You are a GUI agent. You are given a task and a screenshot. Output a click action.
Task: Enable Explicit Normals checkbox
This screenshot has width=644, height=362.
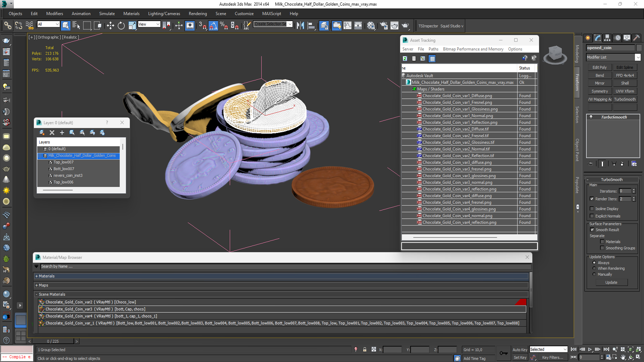592,216
